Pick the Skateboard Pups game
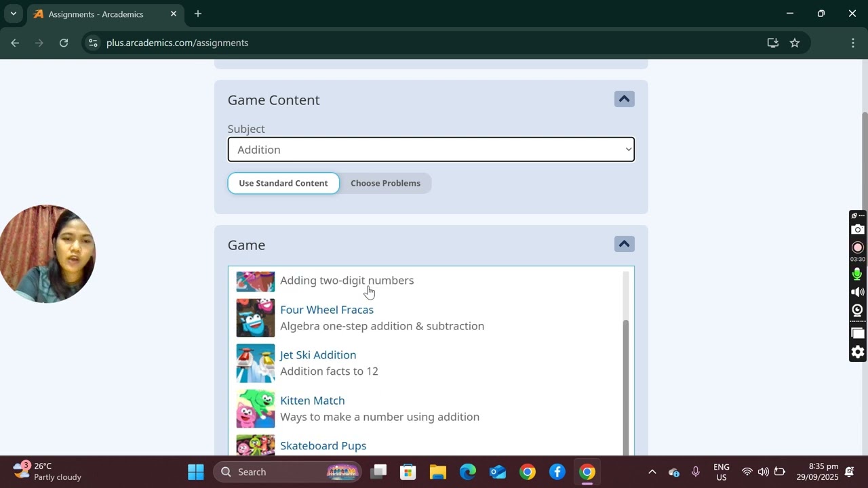Image resolution: width=868 pixels, height=488 pixels. click(323, 446)
